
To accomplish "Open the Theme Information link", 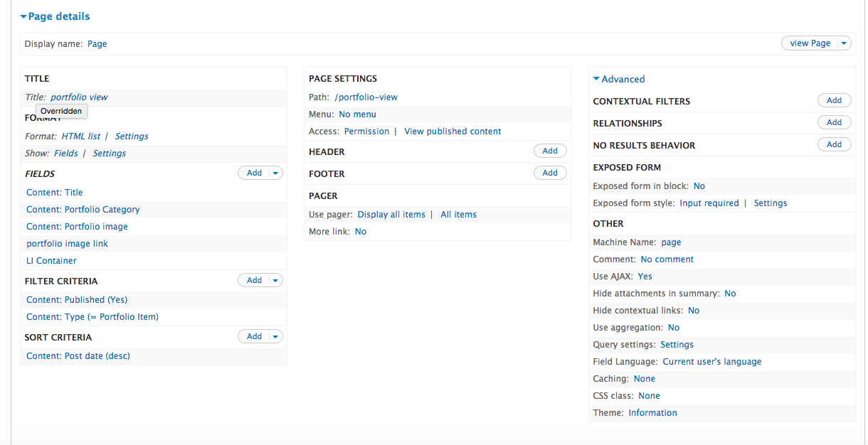I will 652,413.
